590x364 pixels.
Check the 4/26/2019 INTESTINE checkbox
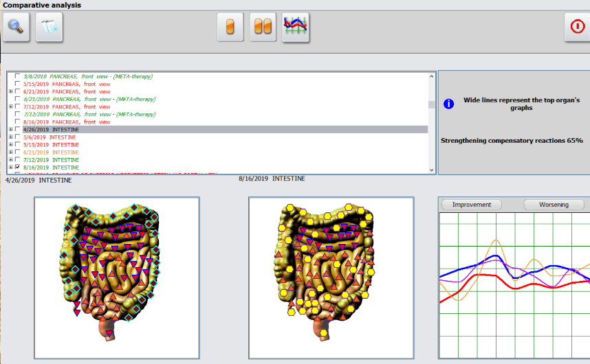coord(17,129)
